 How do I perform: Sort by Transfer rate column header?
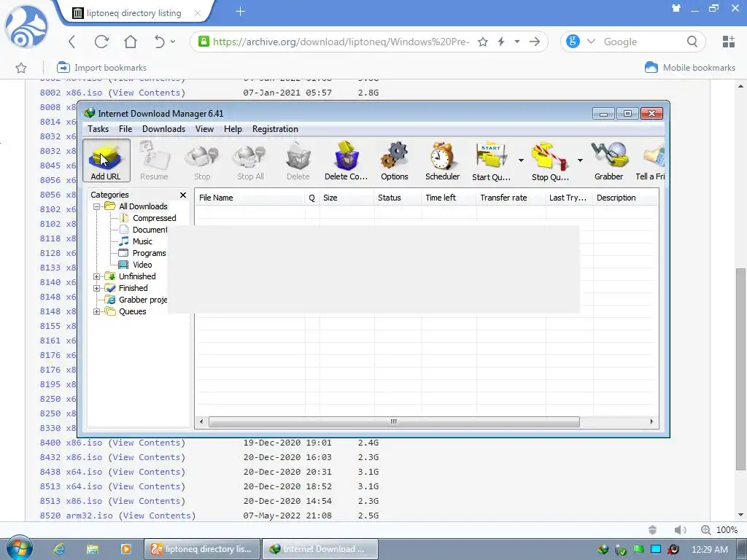510,198
